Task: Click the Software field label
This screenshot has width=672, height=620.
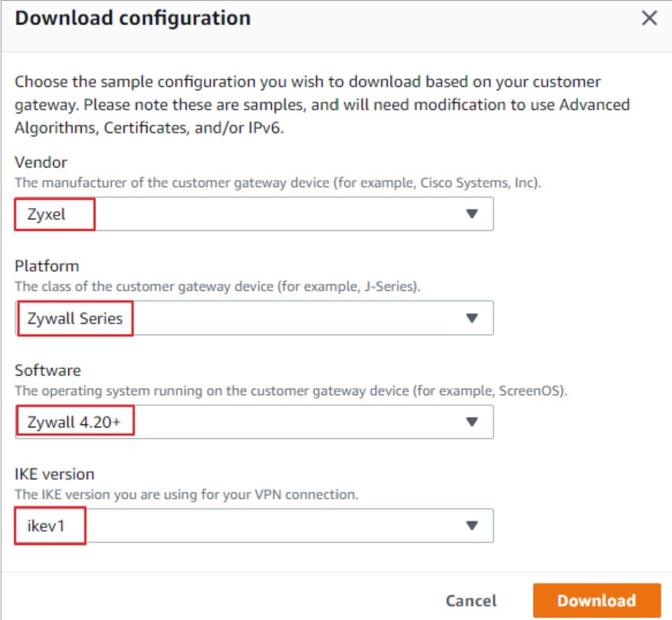Action: point(47,371)
